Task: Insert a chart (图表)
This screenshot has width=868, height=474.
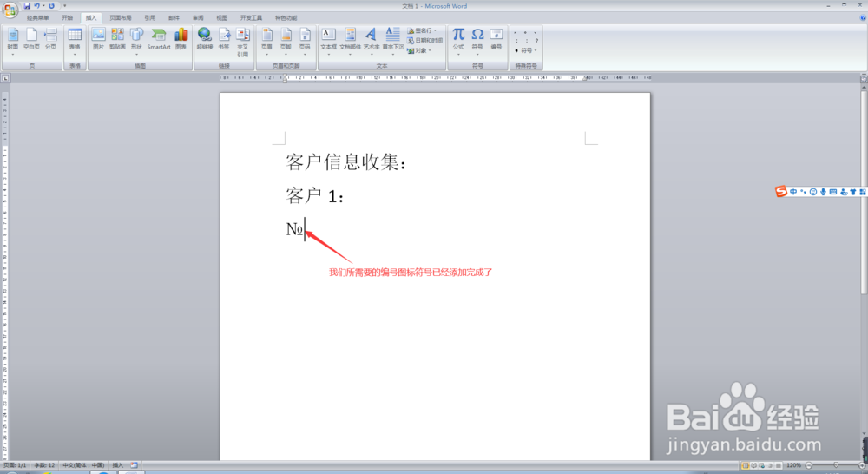Action: 181,39
